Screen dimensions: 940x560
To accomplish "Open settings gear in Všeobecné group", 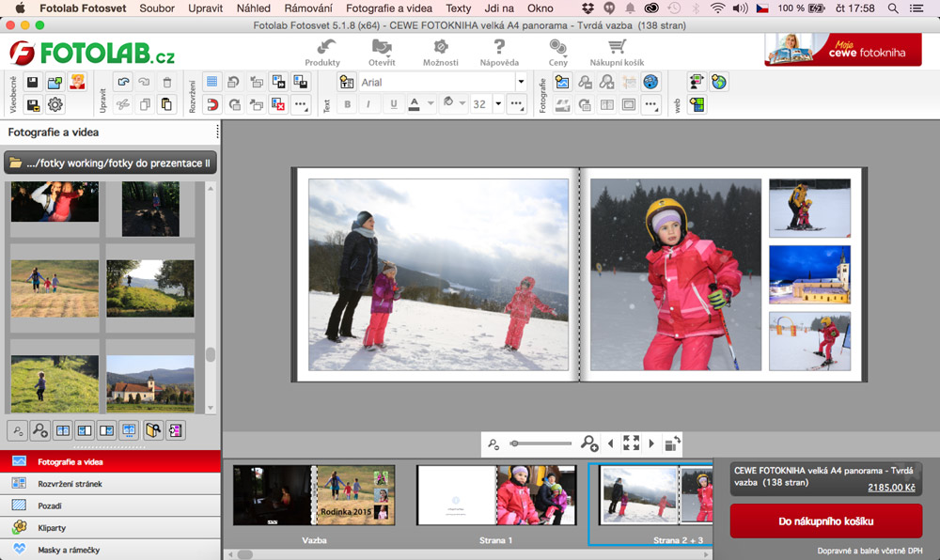I will (x=55, y=104).
